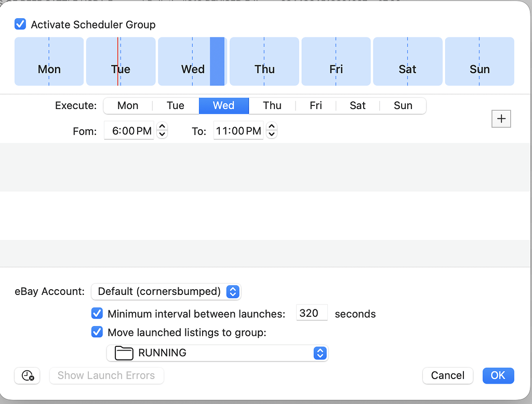This screenshot has height=404, width=532.
Task: Click the From time field showing 6:00 PM
Action: point(129,130)
